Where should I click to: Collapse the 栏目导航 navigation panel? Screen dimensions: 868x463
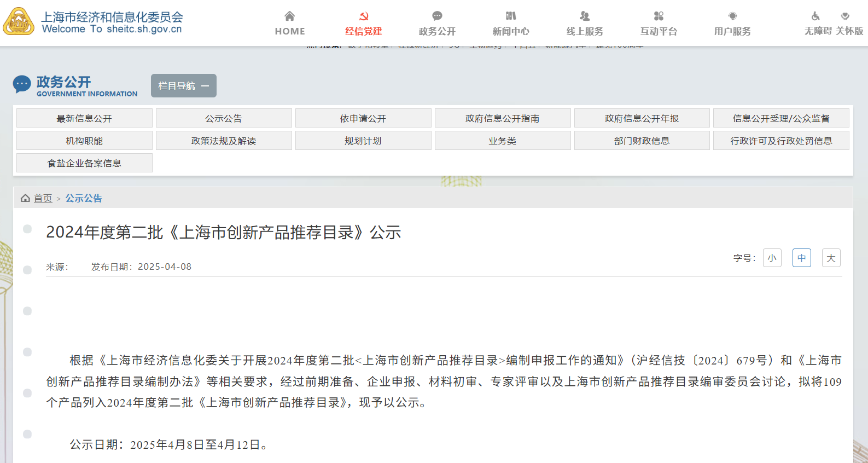tap(184, 86)
